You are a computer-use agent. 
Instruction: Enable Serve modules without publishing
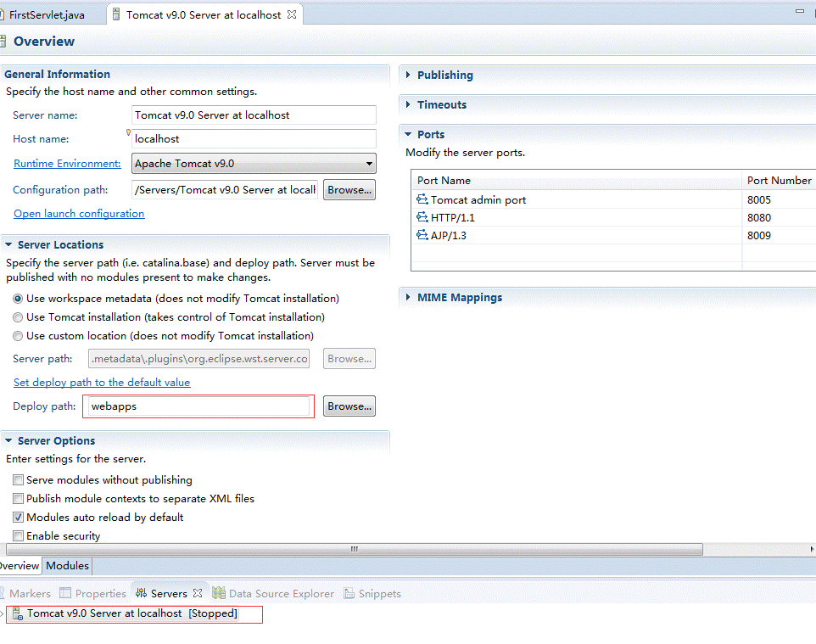pos(18,480)
